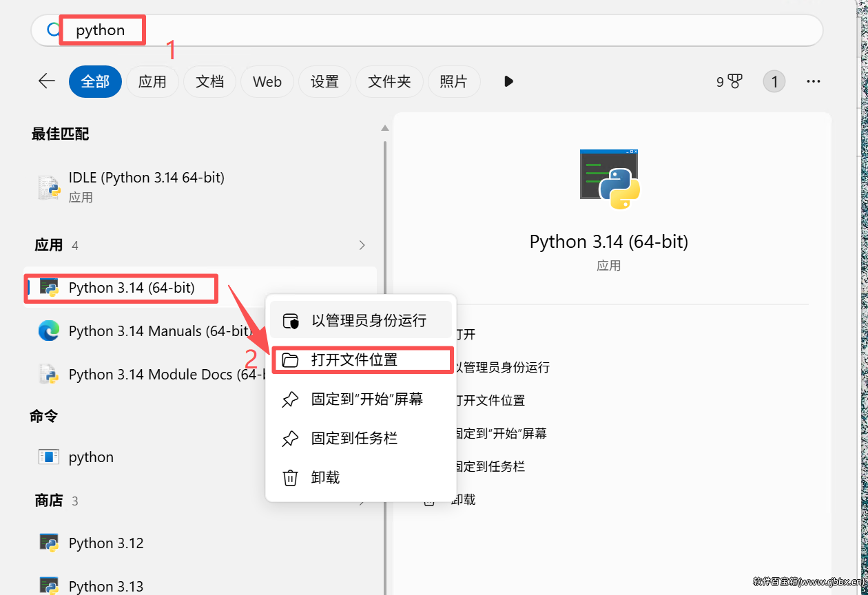Click the folder icon in context menu
Screen dimensions: 868x595
(291, 360)
